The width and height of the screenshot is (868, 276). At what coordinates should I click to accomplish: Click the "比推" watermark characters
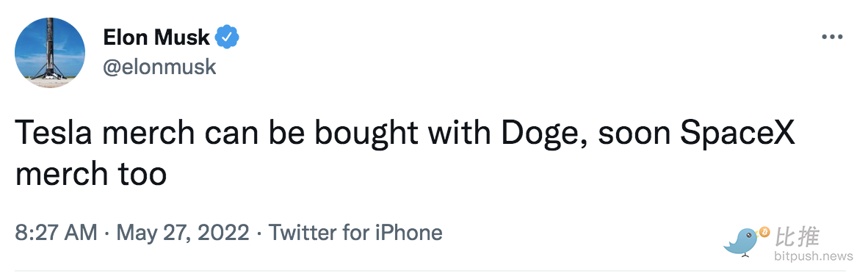[798, 237]
